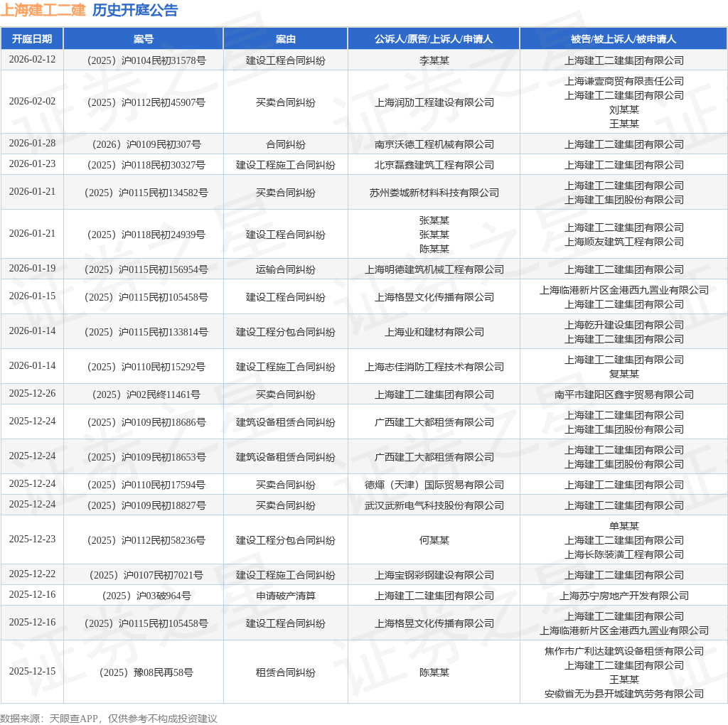This screenshot has width=728, height=725.
Task: Select case number (2025)沪0115民初133814号
Action: pyautogui.click(x=146, y=332)
